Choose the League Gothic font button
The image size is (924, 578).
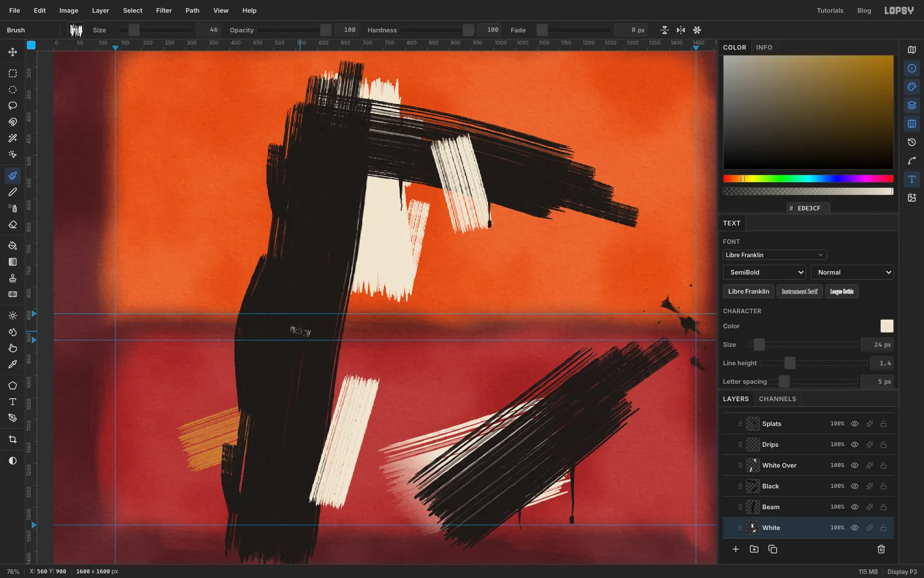click(x=842, y=291)
